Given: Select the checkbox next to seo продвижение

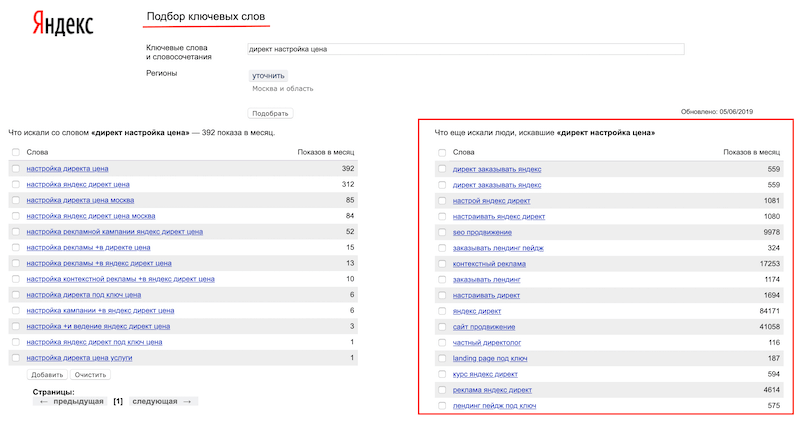Looking at the screenshot, I should coord(442,232).
